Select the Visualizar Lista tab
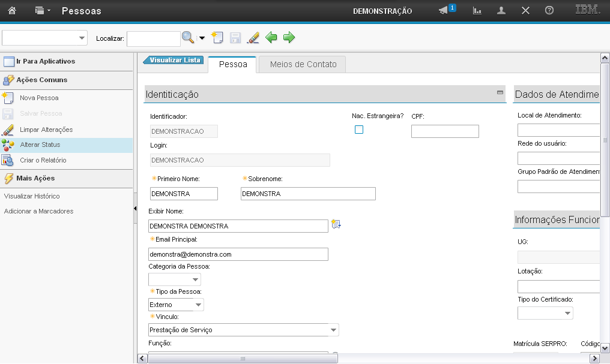610x364 pixels. click(174, 60)
